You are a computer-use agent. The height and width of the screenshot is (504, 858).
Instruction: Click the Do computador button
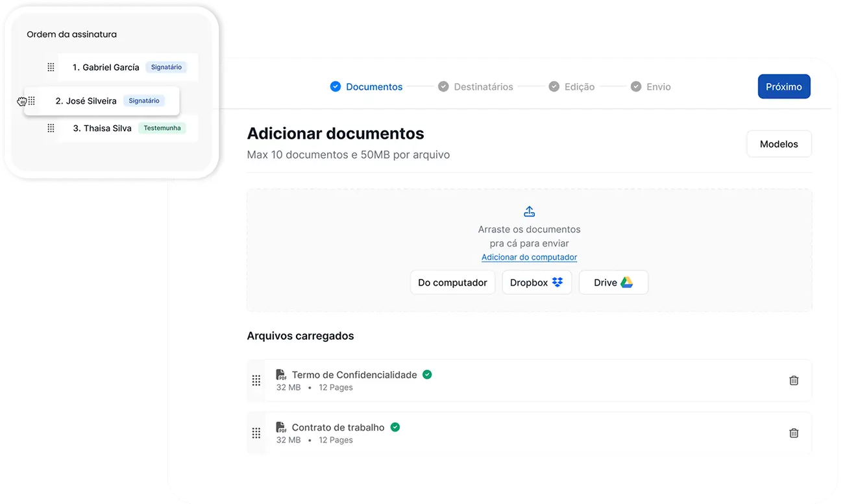point(452,282)
